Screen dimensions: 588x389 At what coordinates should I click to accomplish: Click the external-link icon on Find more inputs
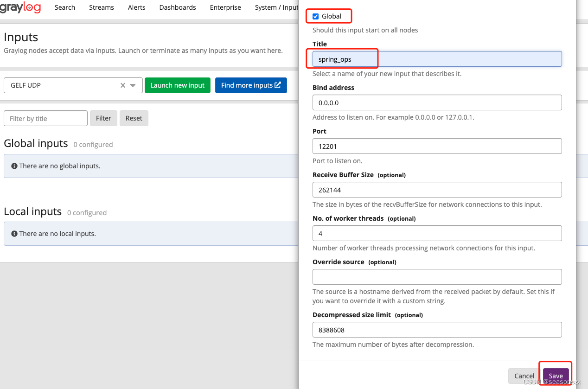(276, 85)
